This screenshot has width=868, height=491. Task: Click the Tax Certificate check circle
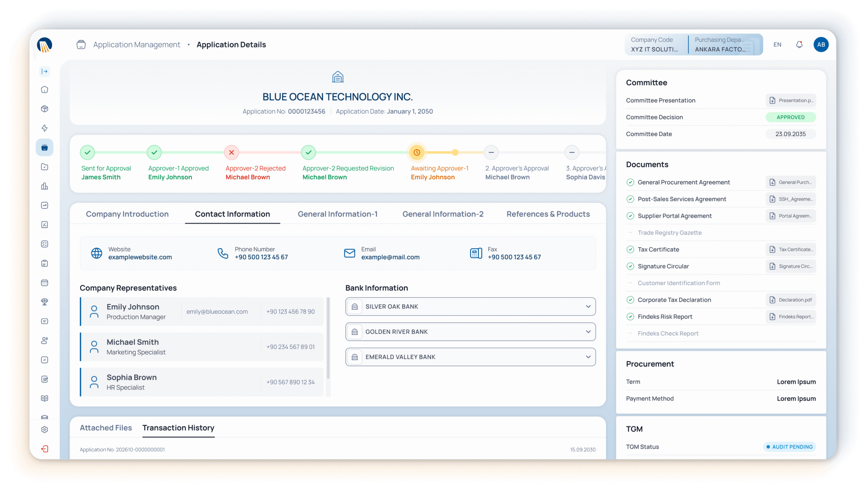pos(630,249)
